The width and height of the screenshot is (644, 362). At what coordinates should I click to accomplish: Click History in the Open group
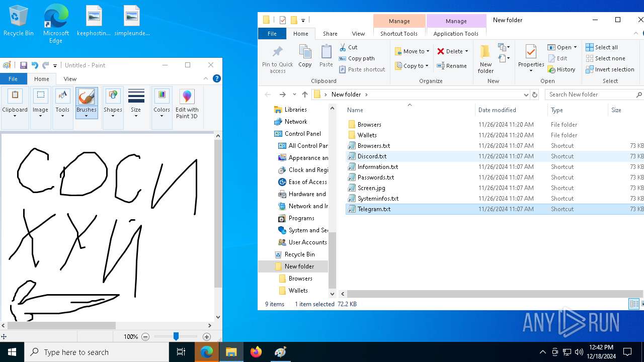(561, 69)
